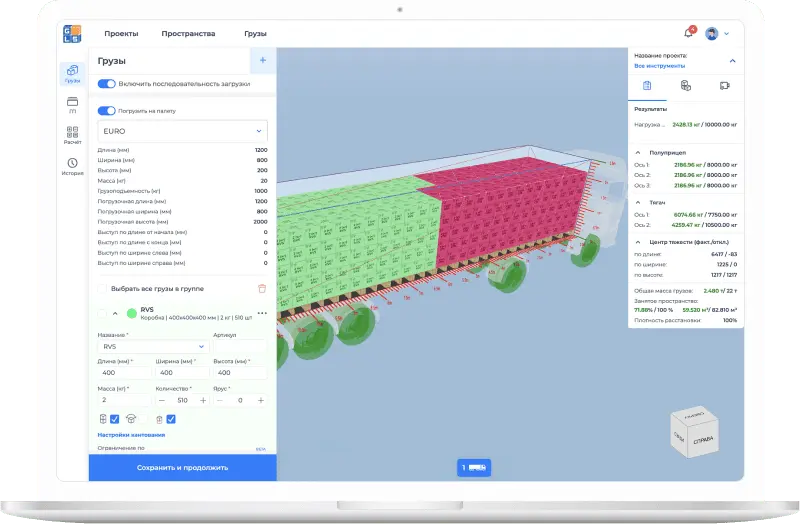Click the notification bell icon

coord(688,33)
